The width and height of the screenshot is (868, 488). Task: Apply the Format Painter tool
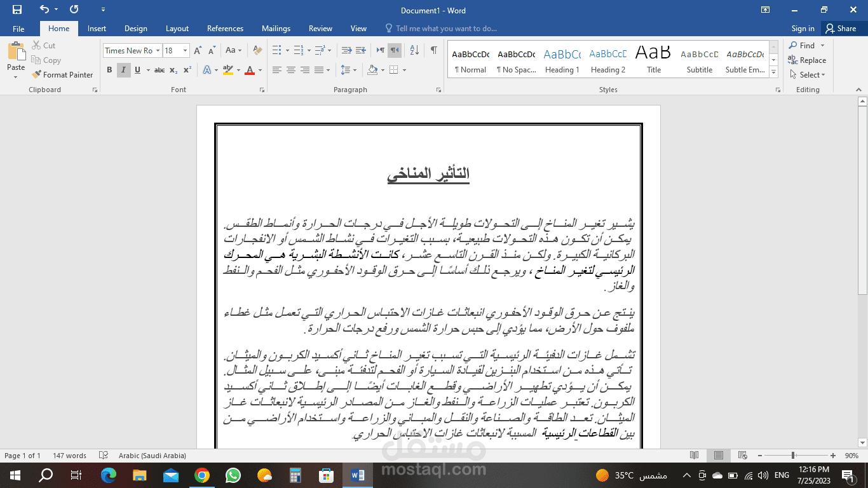pos(62,75)
